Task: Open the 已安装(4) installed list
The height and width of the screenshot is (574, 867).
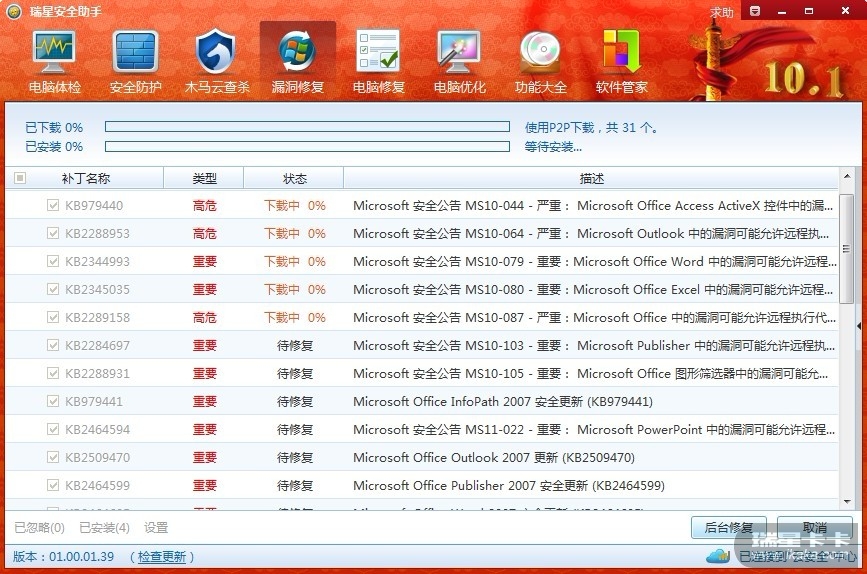Action: (105, 528)
